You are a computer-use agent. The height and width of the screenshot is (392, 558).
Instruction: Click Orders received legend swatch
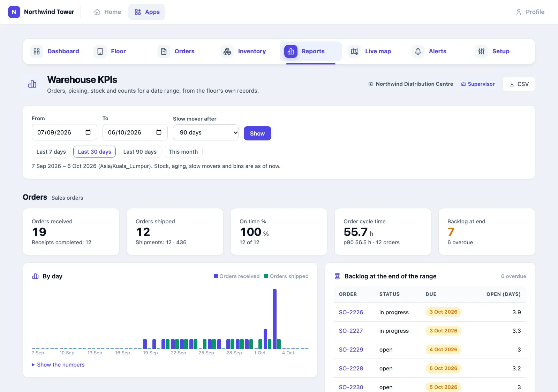point(216,276)
